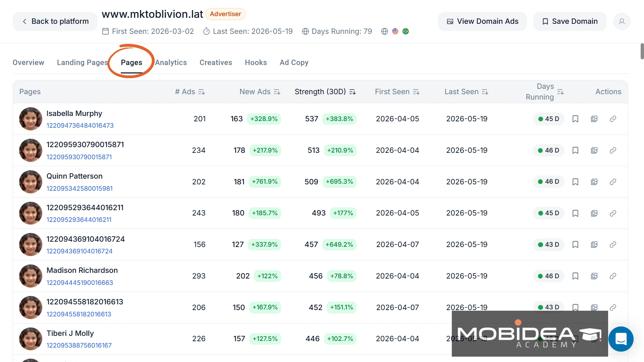View ads image icon for 122095293644016211
644x362 pixels.
594,213
